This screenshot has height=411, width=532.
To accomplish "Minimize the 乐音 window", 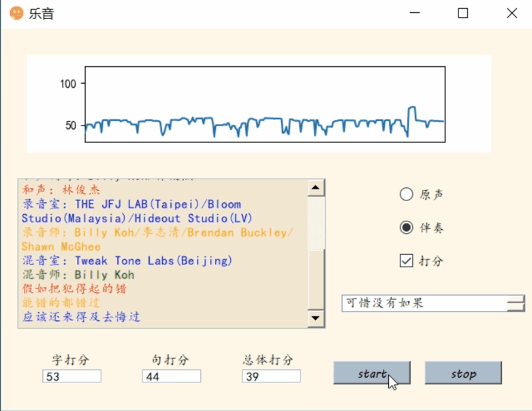I will (415, 13).
